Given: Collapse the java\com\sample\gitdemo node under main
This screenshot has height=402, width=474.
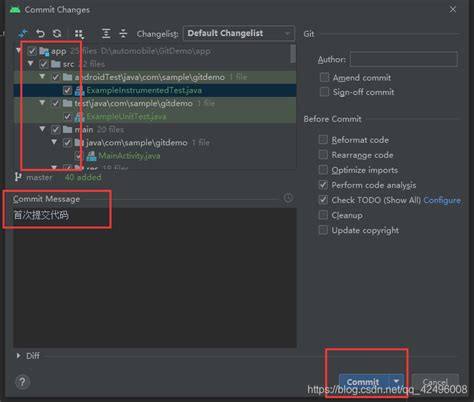Looking at the screenshot, I should click(x=54, y=142).
